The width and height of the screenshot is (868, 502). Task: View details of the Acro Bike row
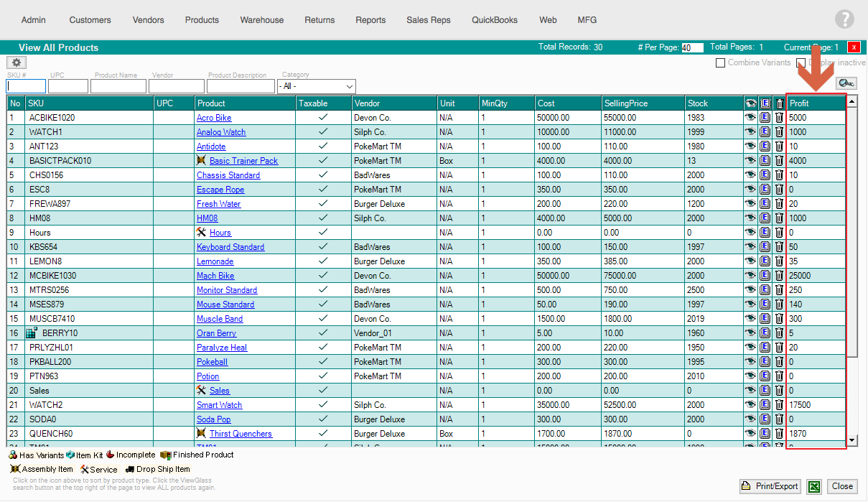(x=750, y=118)
